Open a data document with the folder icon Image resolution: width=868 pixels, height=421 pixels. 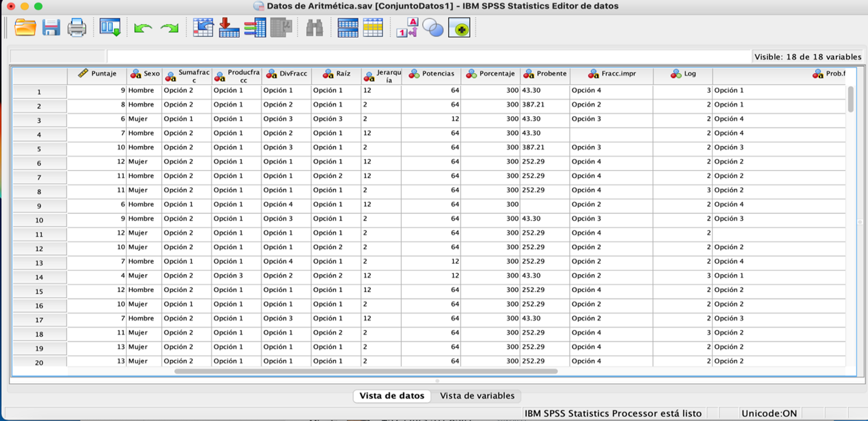point(25,27)
